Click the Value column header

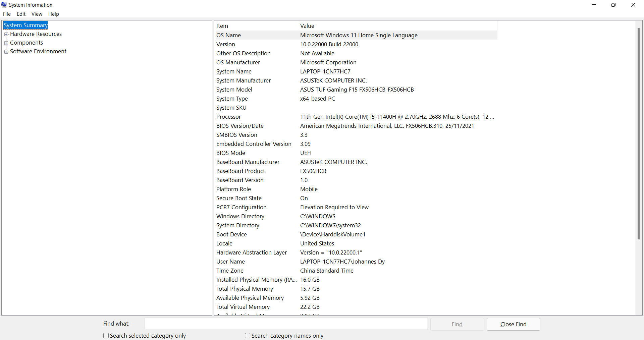click(x=397, y=26)
